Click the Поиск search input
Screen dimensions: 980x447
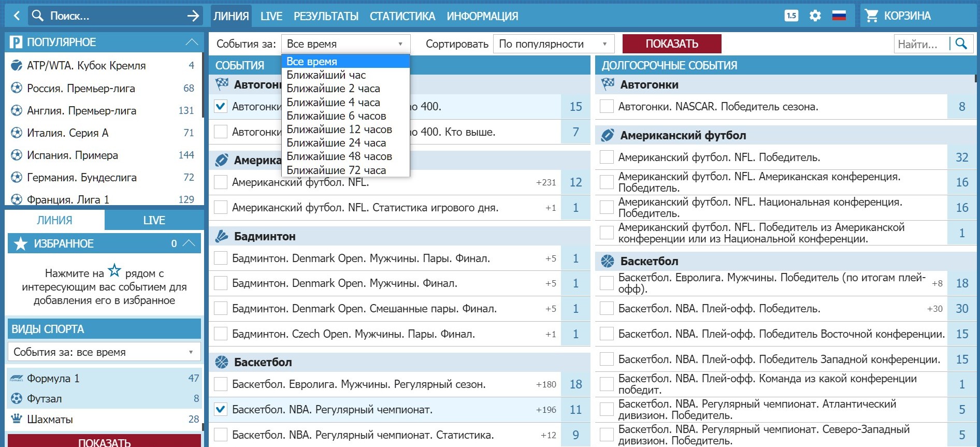click(x=115, y=16)
